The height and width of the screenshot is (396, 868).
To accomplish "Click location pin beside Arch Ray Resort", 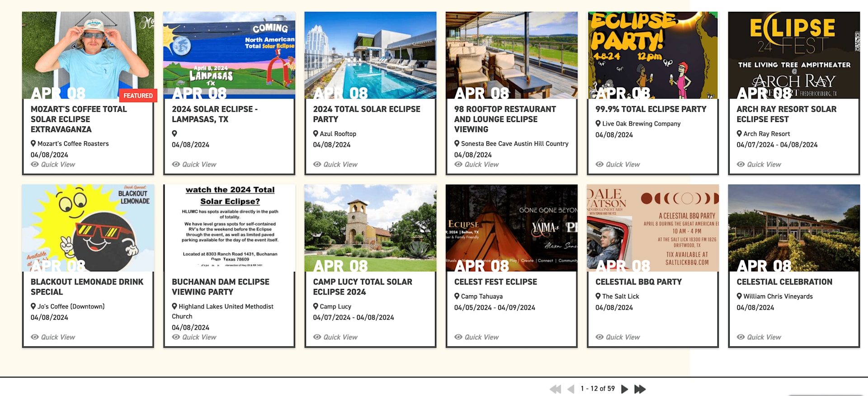I will pyautogui.click(x=739, y=134).
